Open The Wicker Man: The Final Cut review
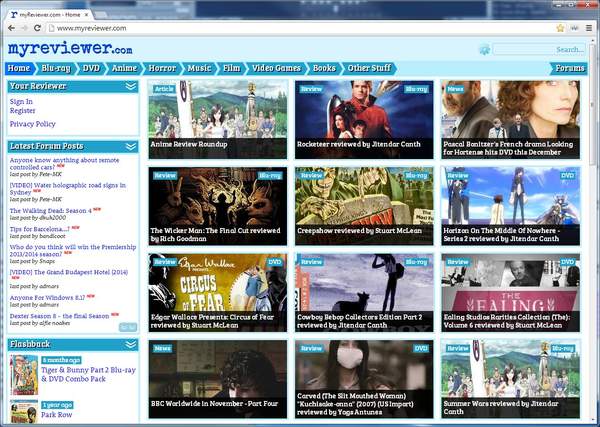This screenshot has height=427, width=600. click(218, 206)
